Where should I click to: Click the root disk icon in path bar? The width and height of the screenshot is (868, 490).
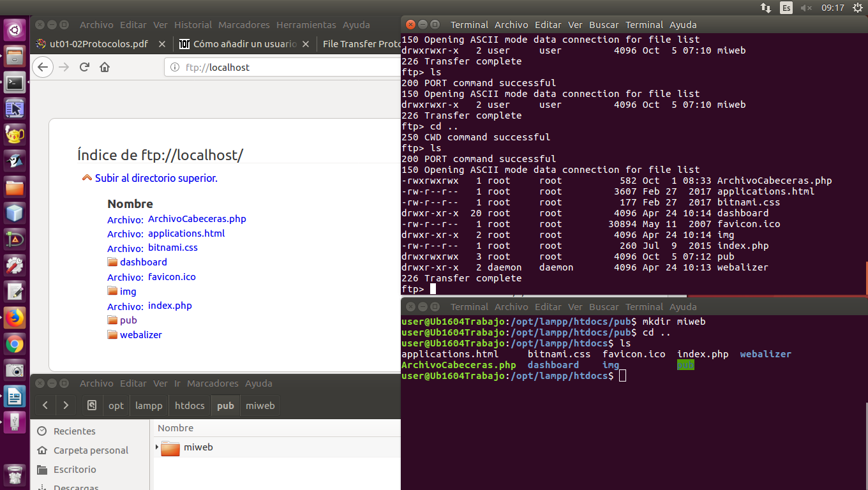(93, 405)
